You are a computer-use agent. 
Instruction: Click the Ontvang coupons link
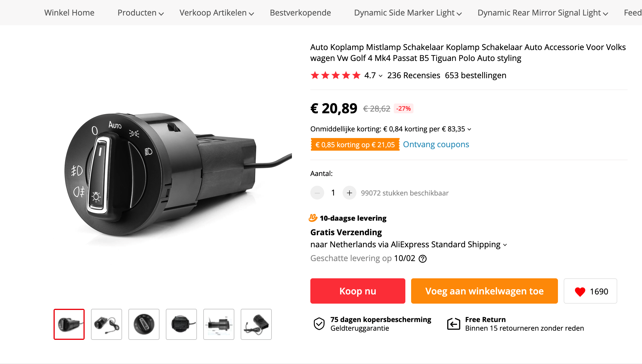coord(436,144)
